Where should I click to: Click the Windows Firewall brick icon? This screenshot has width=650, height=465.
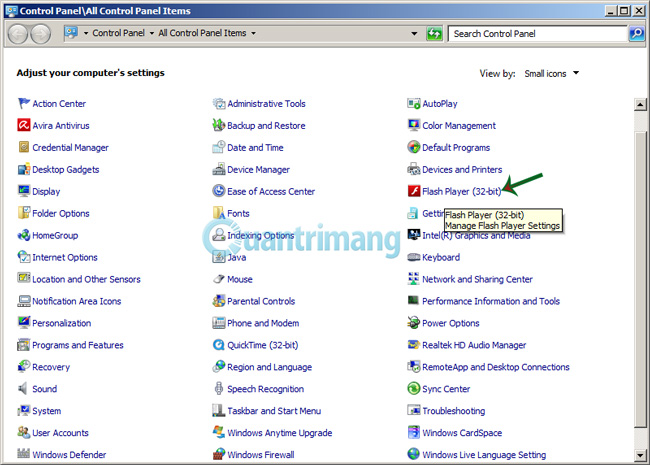(x=218, y=455)
